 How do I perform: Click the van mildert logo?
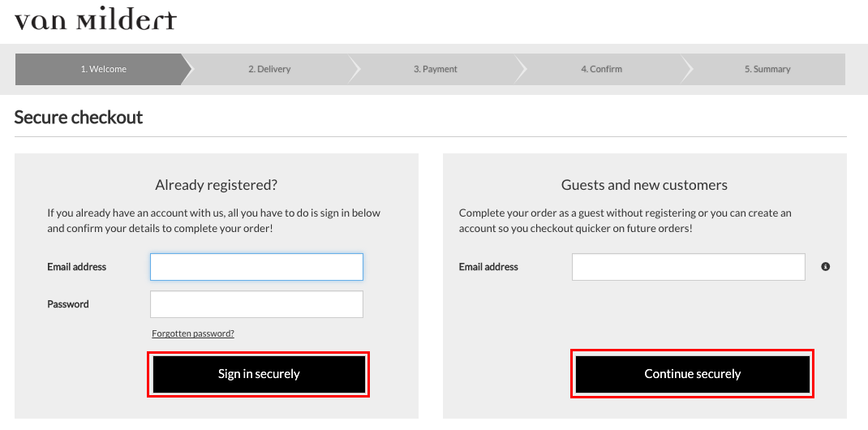pos(95,19)
